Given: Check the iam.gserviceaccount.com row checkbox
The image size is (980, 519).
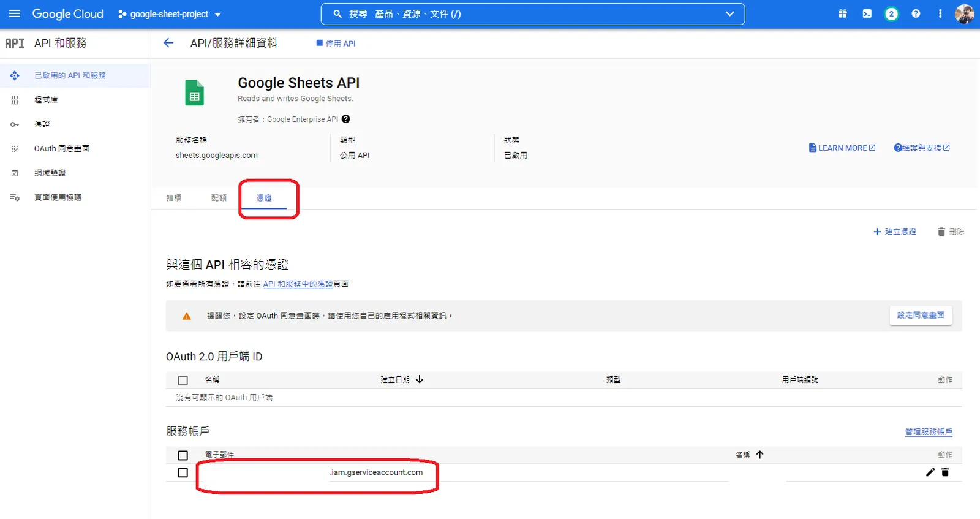Looking at the screenshot, I should pos(183,472).
